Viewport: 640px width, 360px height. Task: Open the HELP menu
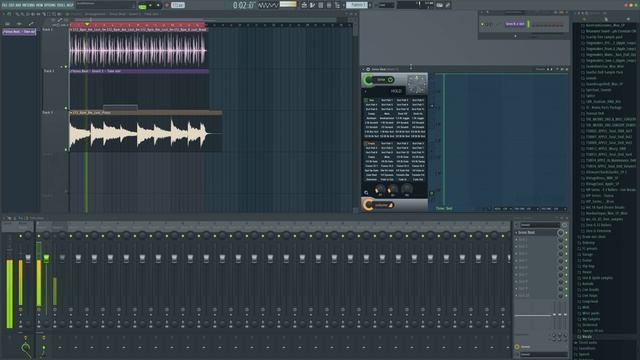(x=70, y=5)
